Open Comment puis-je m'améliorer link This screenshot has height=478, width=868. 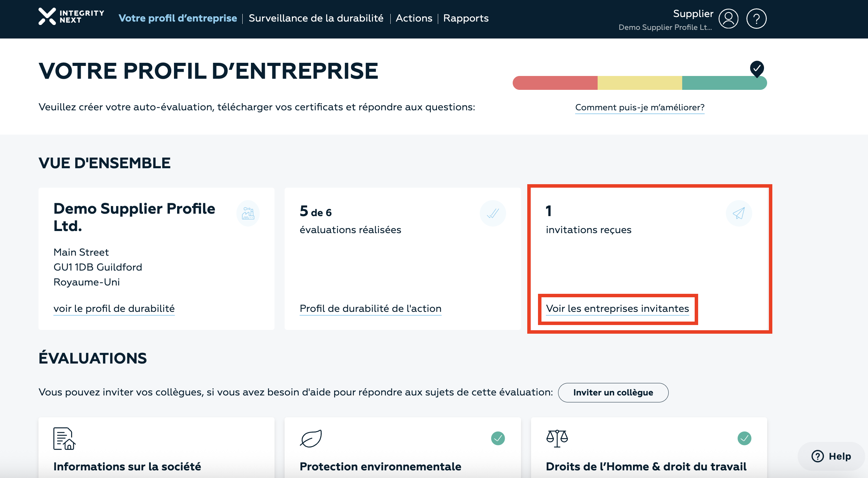coord(640,108)
